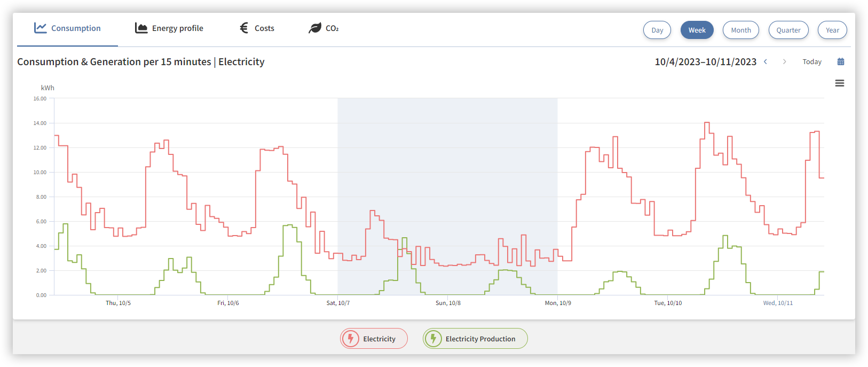Switch to the Energy profile tab
The width and height of the screenshot is (868, 367).
(x=169, y=28)
